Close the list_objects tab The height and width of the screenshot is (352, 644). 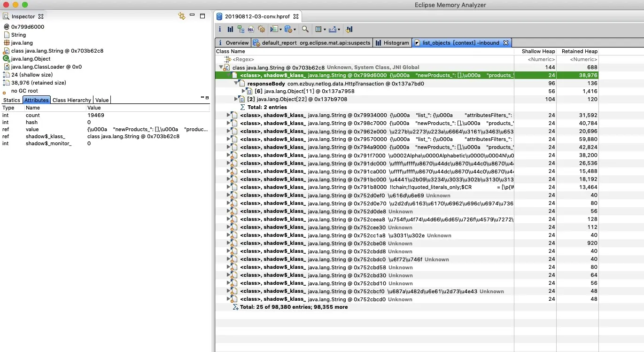tap(506, 43)
